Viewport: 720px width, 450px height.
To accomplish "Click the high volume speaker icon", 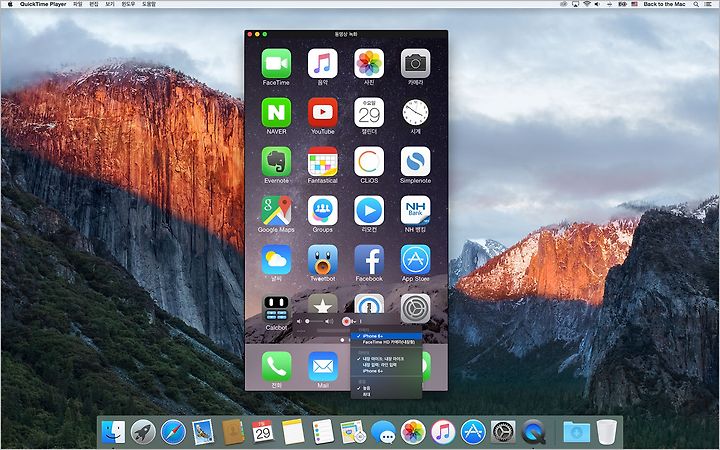I will (x=329, y=321).
